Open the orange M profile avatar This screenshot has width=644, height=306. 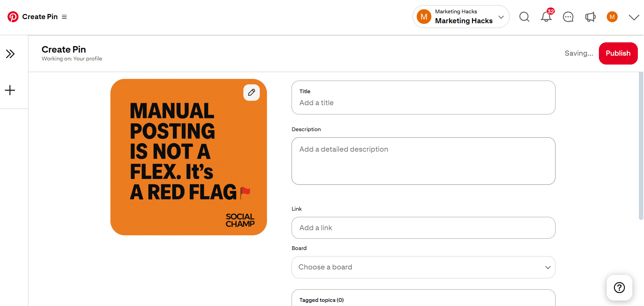pos(612,17)
